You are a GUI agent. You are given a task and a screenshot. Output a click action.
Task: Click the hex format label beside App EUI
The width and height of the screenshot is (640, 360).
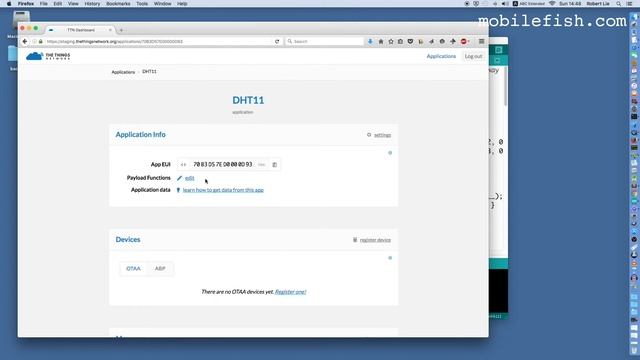tap(262, 164)
